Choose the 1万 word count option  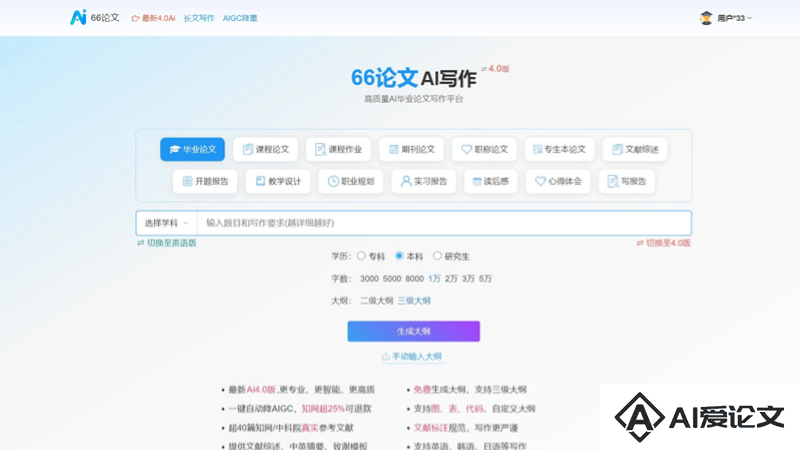434,279
